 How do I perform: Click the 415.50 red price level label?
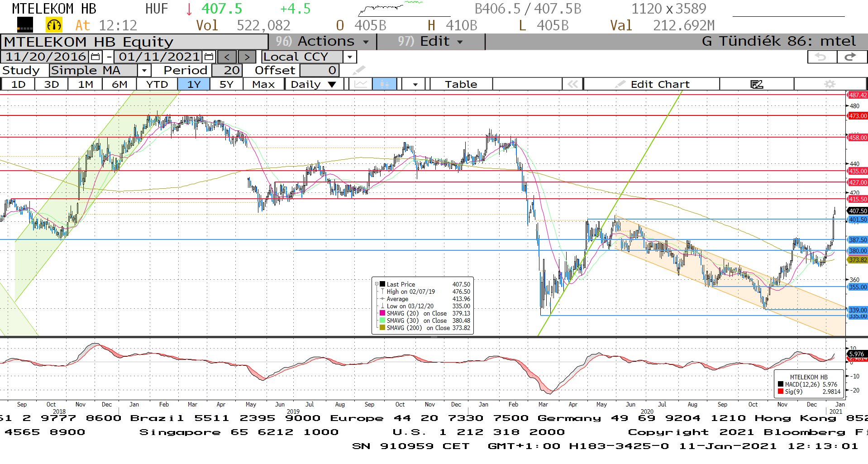[857, 199]
